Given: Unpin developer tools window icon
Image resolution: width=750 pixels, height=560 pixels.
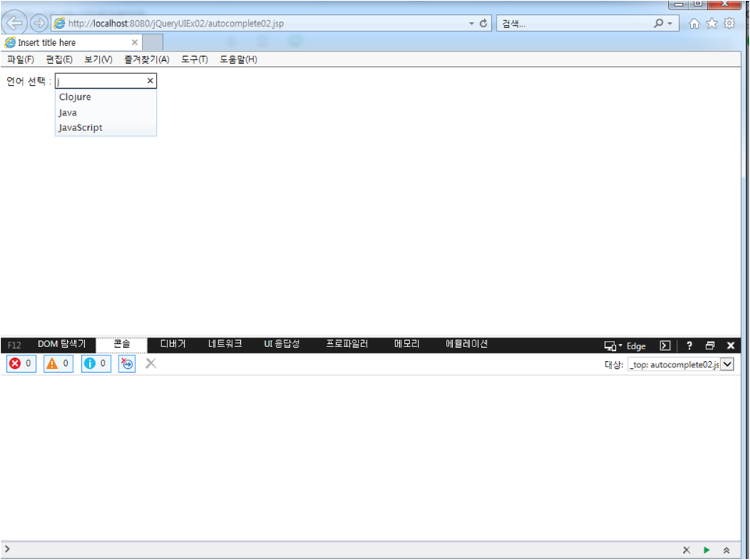Looking at the screenshot, I should click(710, 346).
